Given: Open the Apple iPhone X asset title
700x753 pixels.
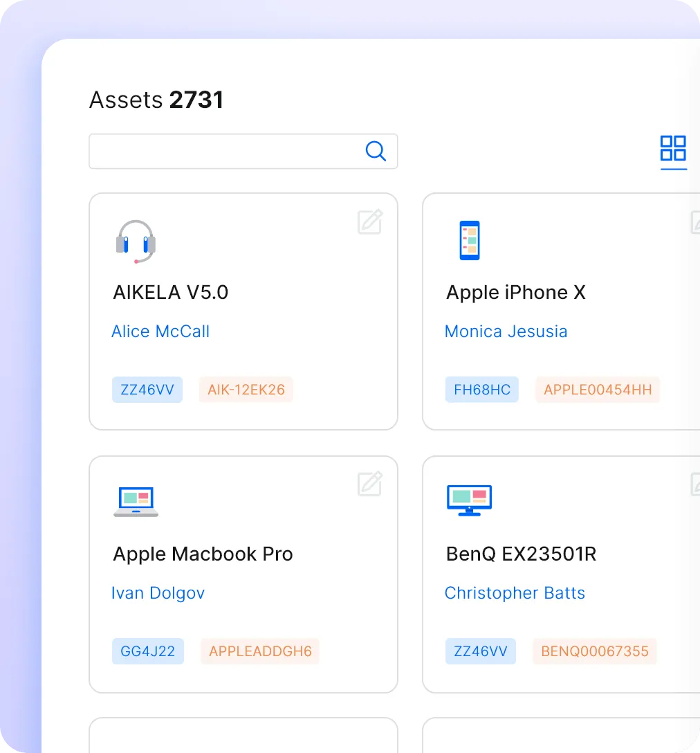Looking at the screenshot, I should tap(516, 293).
